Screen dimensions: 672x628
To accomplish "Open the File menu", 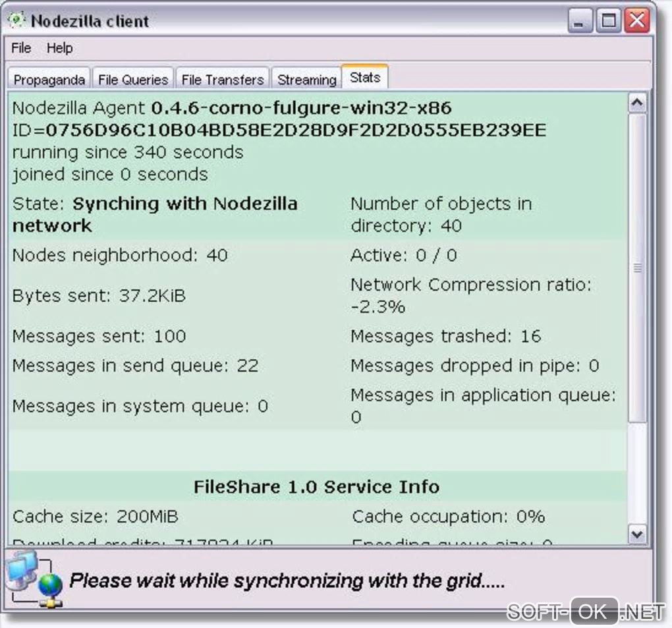I will point(21,48).
